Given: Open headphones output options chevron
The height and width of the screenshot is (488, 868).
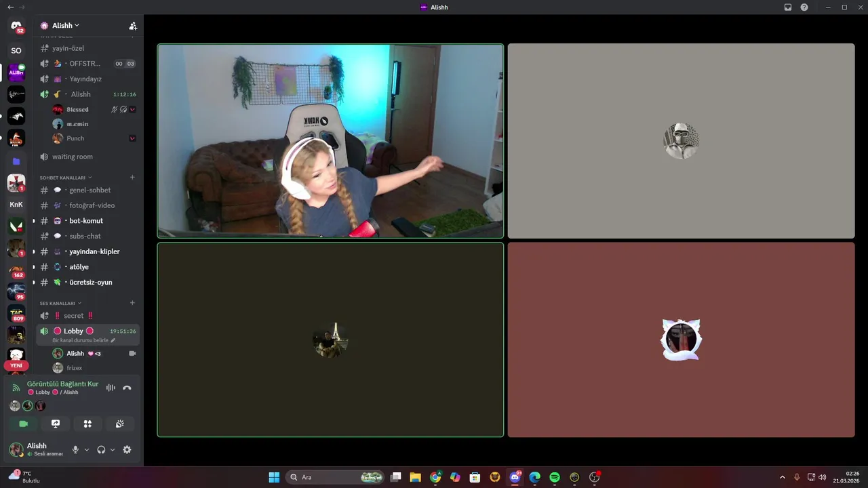Looking at the screenshot, I should tap(113, 449).
